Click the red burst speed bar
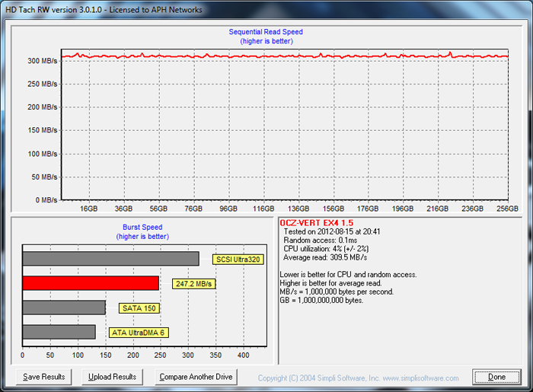Screen dimensions: 533x392 click(91, 283)
